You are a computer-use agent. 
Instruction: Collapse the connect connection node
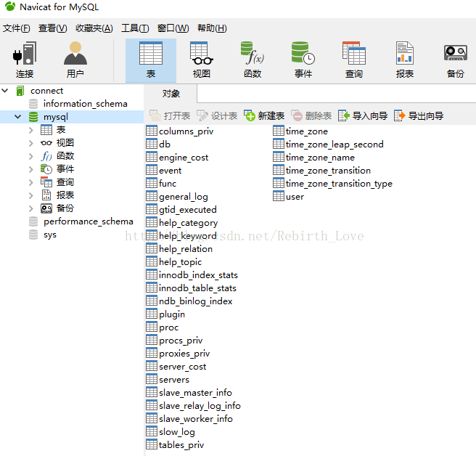tap(5, 90)
